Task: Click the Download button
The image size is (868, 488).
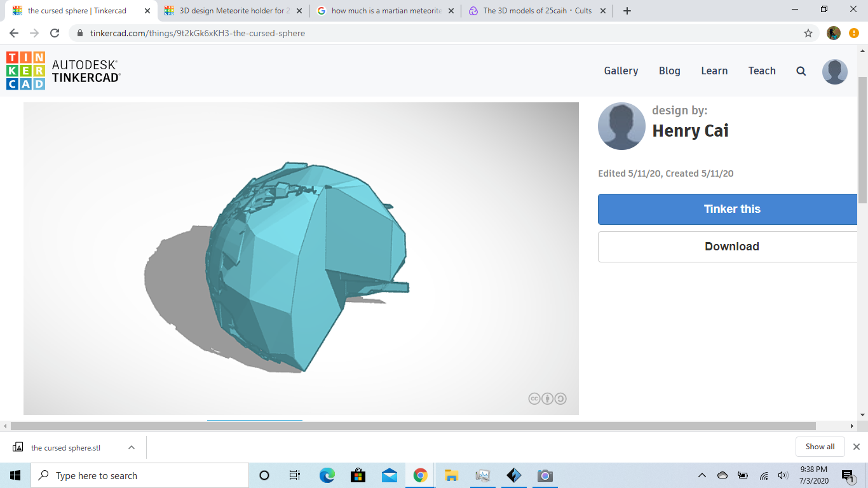Action: click(728, 247)
